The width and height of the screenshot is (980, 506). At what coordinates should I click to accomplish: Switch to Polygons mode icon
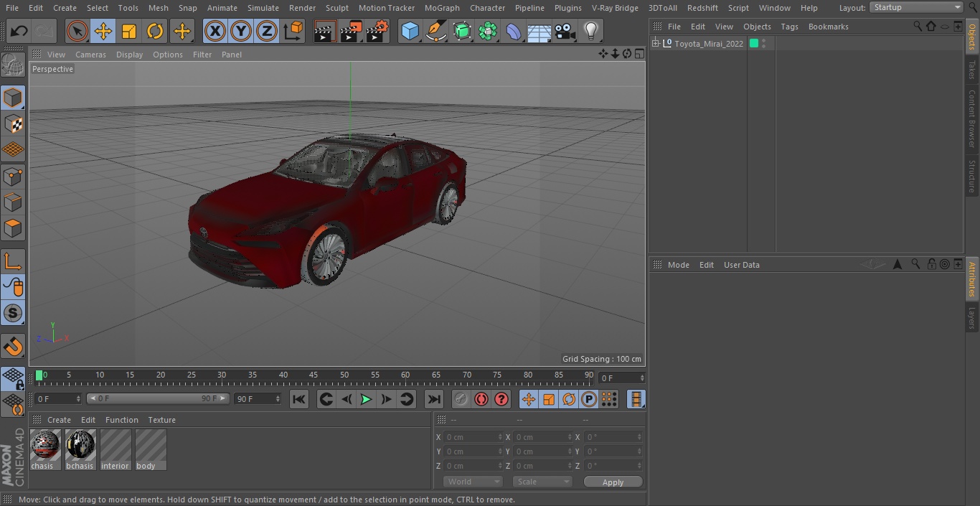13,228
